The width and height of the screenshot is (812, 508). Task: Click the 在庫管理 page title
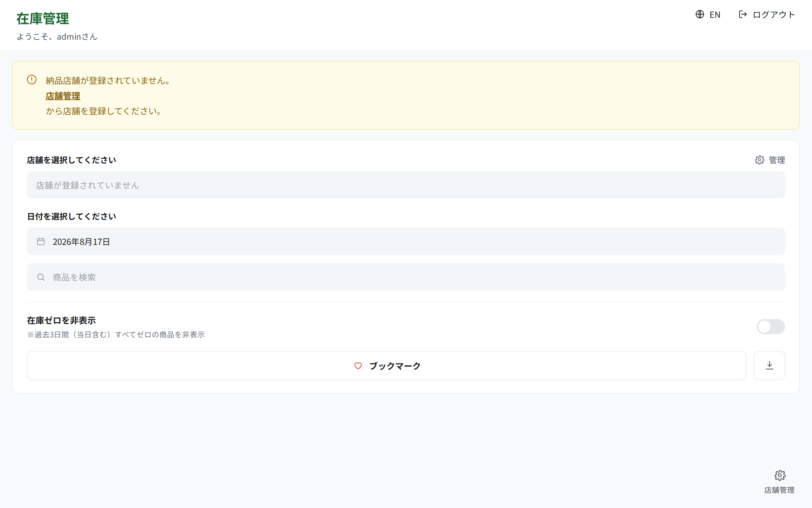[43, 19]
